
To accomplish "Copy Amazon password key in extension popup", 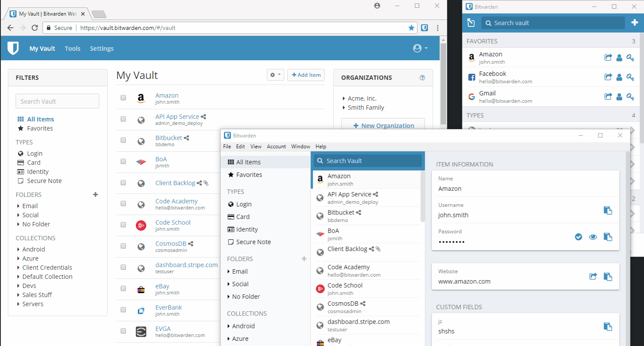I will (631, 58).
